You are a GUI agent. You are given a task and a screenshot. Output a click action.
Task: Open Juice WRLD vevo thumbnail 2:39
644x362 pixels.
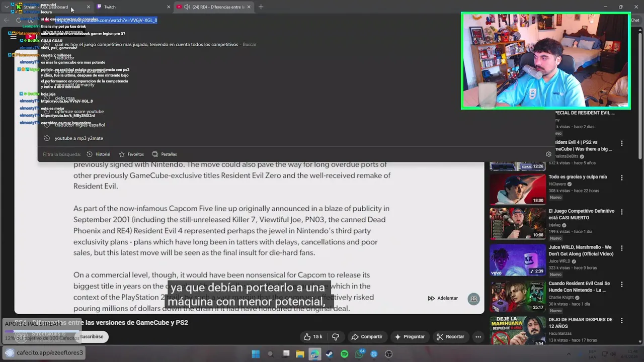pyautogui.click(x=518, y=259)
